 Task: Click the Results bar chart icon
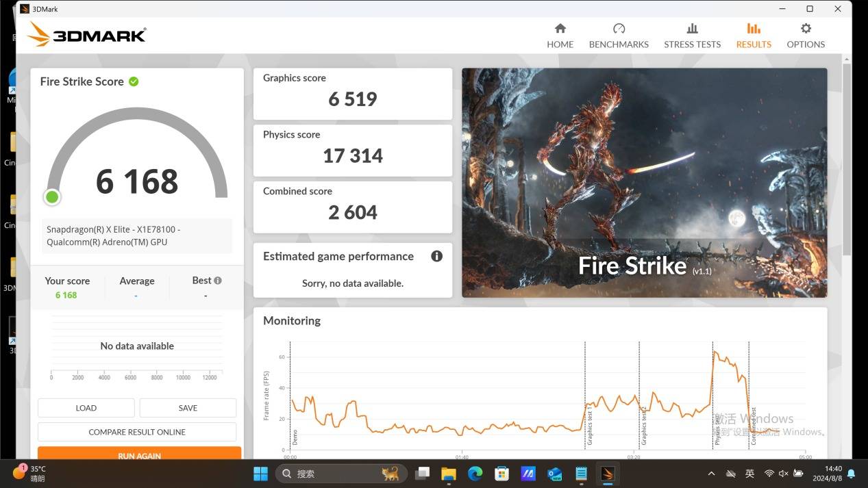[754, 29]
